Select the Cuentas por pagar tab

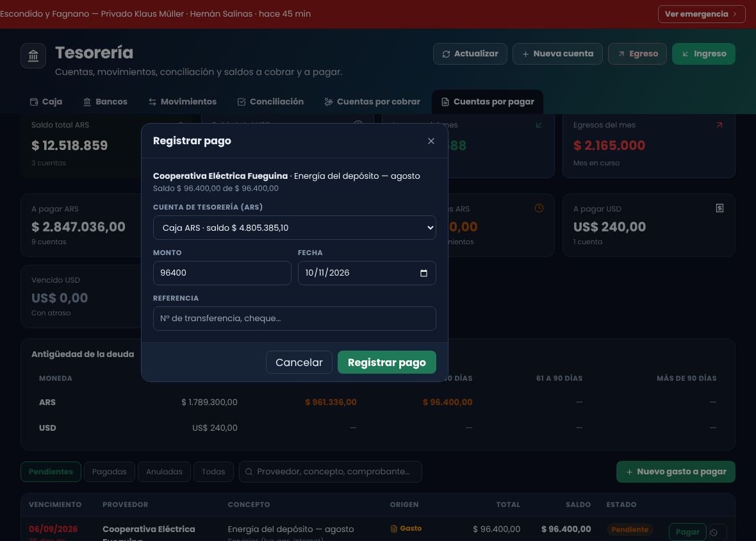488,102
